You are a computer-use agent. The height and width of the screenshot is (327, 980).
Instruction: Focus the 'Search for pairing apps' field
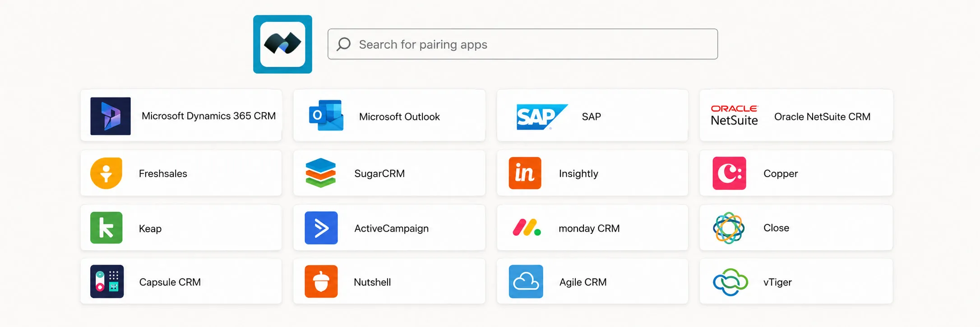pyautogui.click(x=522, y=44)
